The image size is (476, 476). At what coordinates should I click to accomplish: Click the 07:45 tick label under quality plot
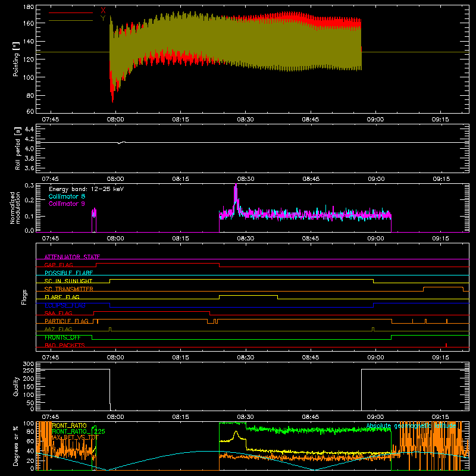click(x=51, y=417)
